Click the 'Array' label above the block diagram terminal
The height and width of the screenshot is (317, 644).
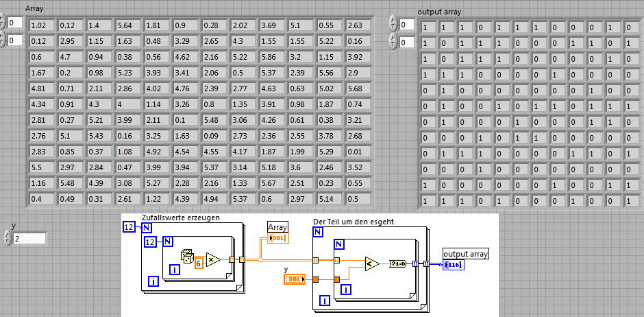click(x=278, y=226)
